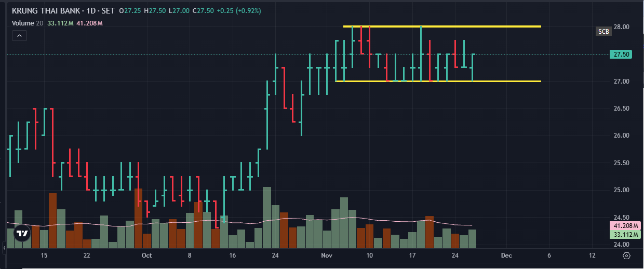Click the Dec label on time axis
Screen dimensions: 644x269
click(x=506, y=255)
